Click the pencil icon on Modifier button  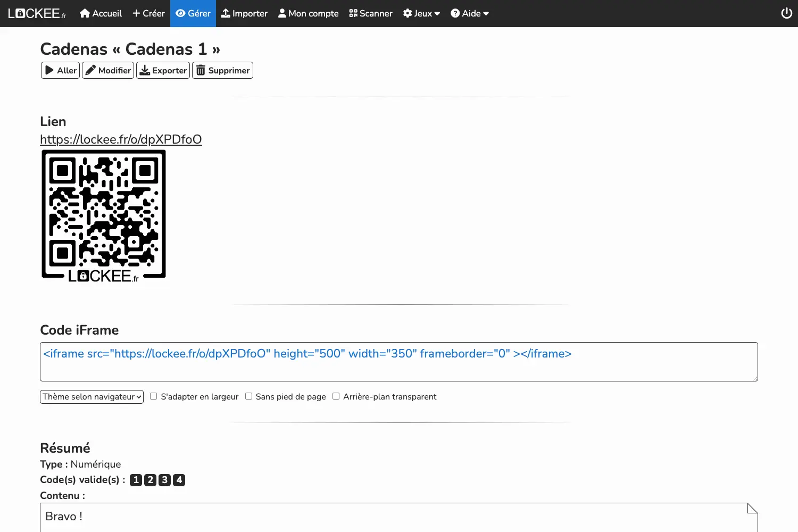click(x=91, y=70)
